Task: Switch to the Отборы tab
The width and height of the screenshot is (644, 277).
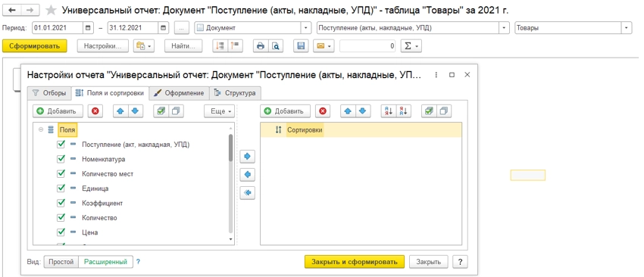Action: [49, 93]
